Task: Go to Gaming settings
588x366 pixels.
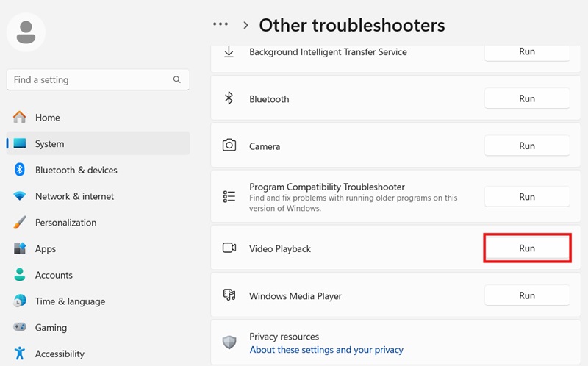Action: (x=98, y=327)
